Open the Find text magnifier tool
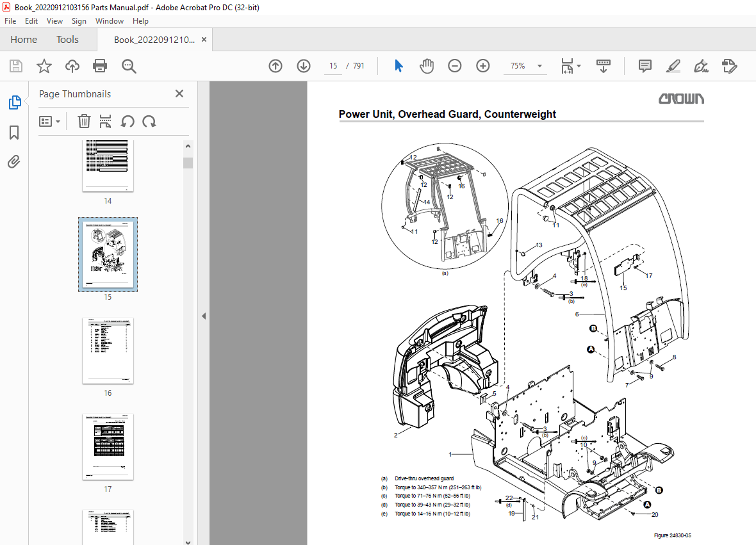 point(129,66)
